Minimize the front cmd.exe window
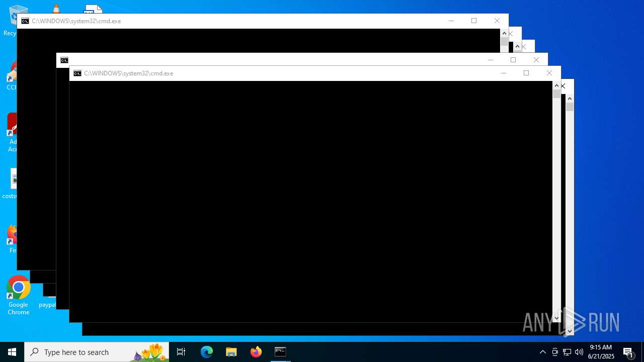This screenshot has height=362, width=644. (503, 73)
